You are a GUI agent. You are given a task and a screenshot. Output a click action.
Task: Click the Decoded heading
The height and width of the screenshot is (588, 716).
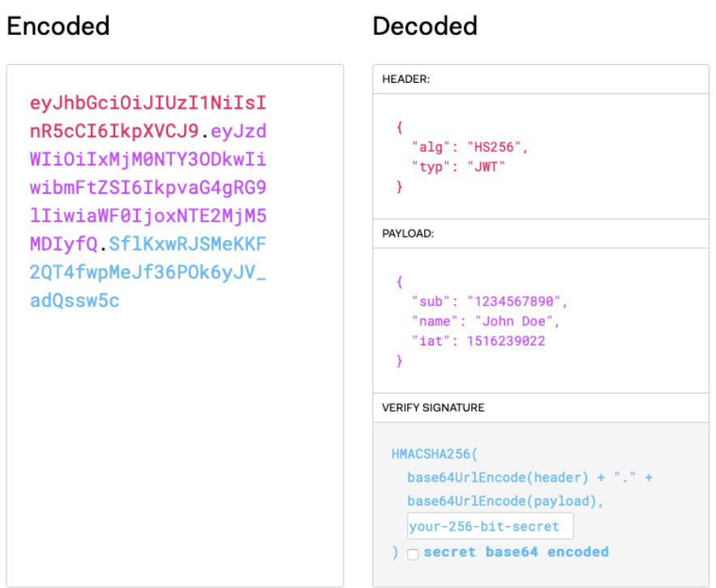424,26
